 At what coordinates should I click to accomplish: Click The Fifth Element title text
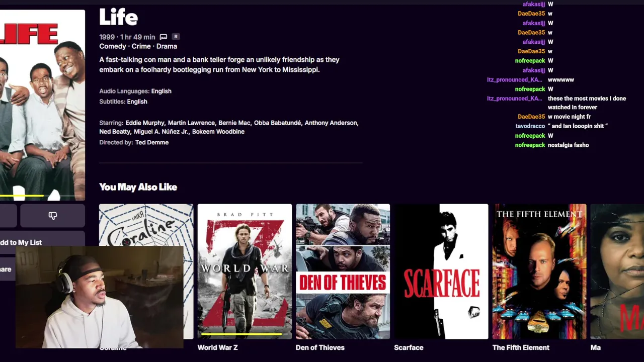pos(521,347)
